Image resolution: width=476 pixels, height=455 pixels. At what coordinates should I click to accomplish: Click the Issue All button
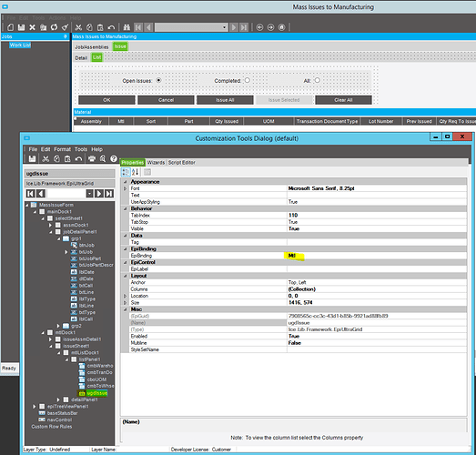pyautogui.click(x=225, y=100)
